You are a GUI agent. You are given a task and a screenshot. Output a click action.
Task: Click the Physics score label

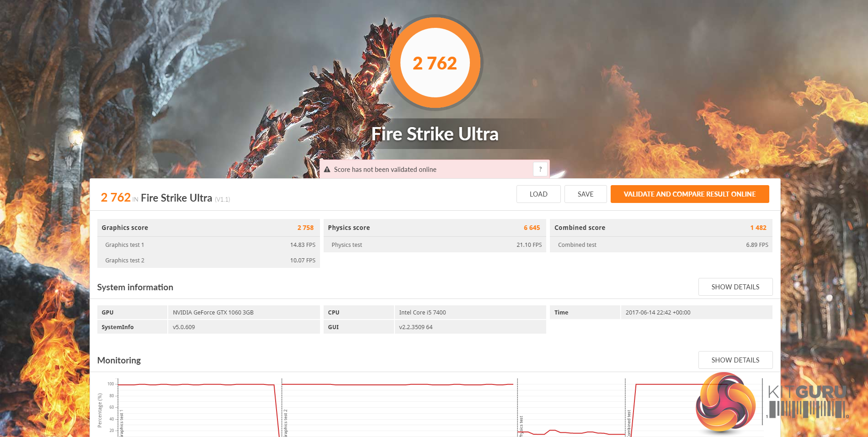tap(349, 228)
